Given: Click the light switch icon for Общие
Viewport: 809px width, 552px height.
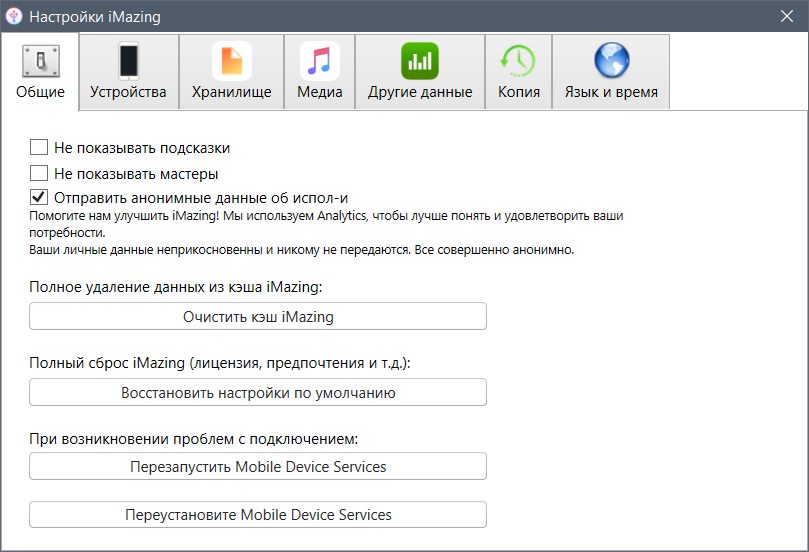Looking at the screenshot, I should tap(40, 62).
